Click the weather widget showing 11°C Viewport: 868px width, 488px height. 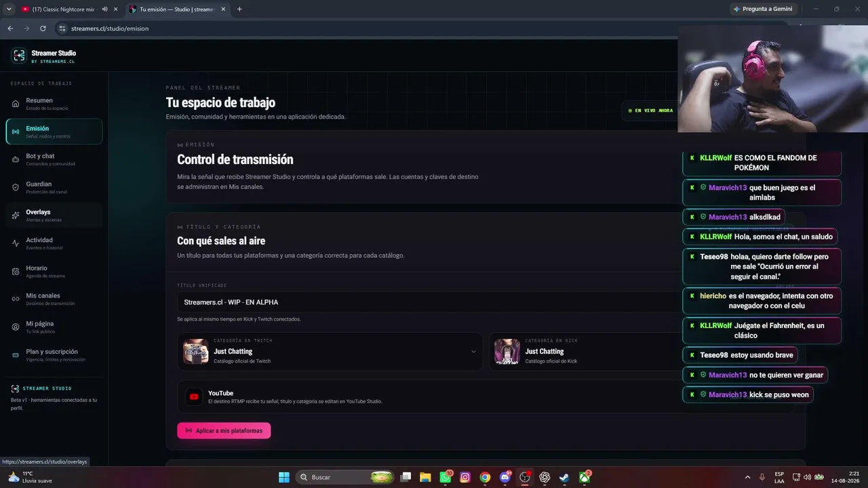[30, 477]
